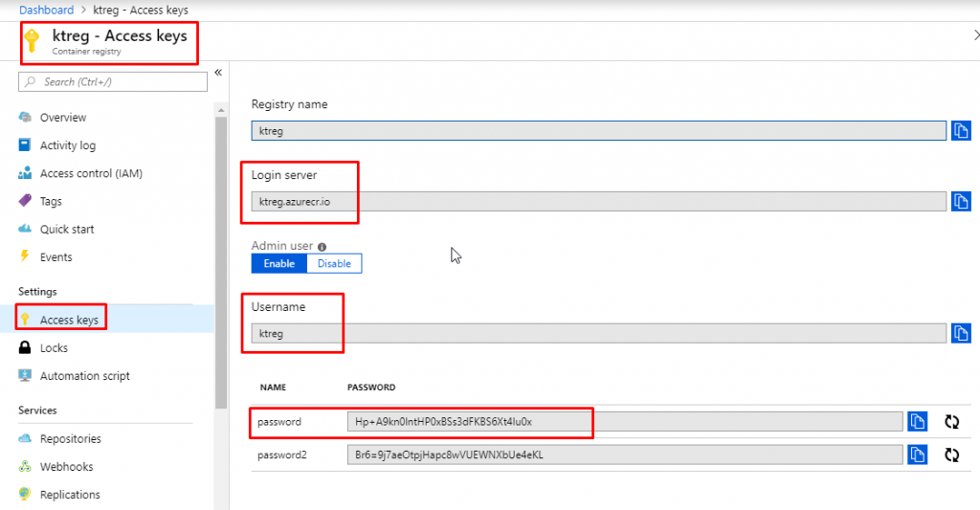Open Replications under Services

(70, 495)
